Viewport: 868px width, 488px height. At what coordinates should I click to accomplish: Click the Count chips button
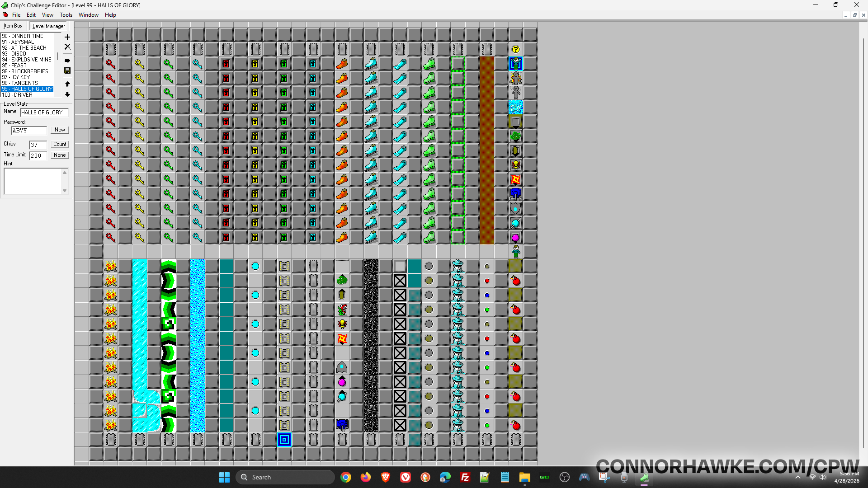tap(60, 144)
